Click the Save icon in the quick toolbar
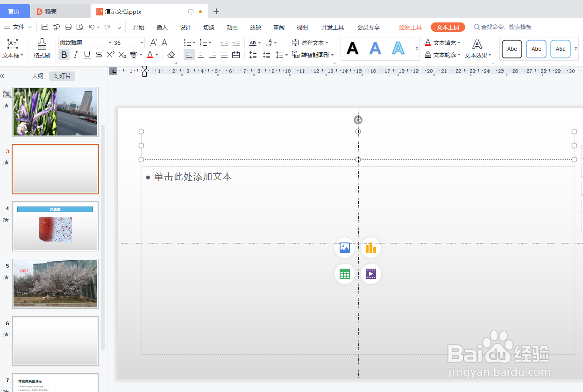583x392 pixels. (45, 27)
